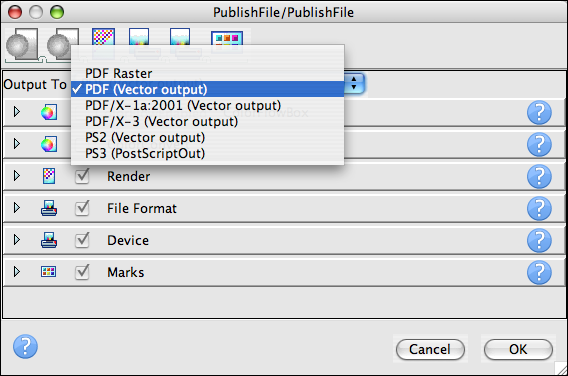Image resolution: width=568 pixels, height=376 pixels.
Task: Expand the Render section triangle
Action: pos(17,176)
